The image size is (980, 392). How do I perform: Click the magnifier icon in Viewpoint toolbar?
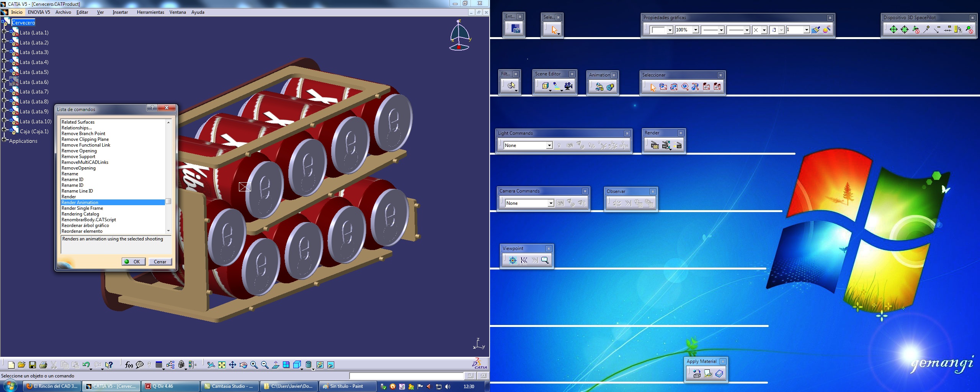(x=545, y=261)
